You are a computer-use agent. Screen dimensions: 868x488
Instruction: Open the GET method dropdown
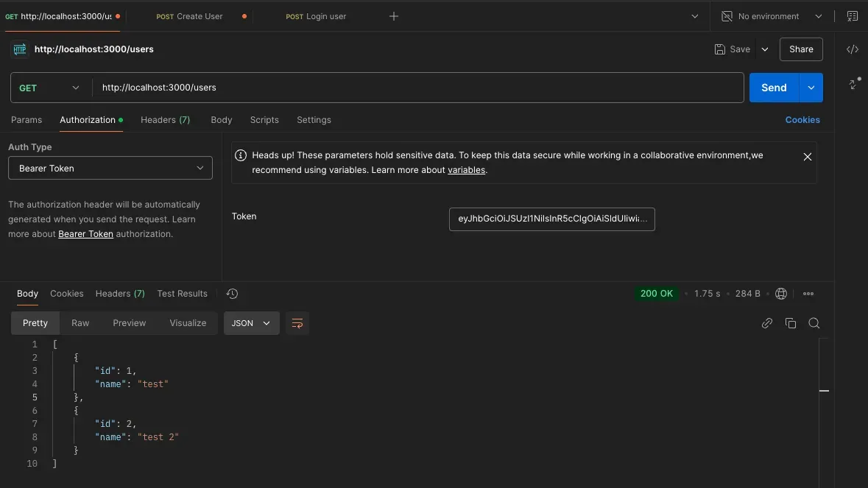49,88
